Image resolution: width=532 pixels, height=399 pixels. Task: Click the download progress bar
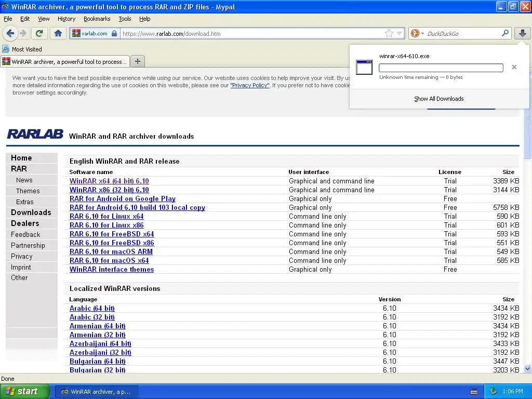pos(441,68)
